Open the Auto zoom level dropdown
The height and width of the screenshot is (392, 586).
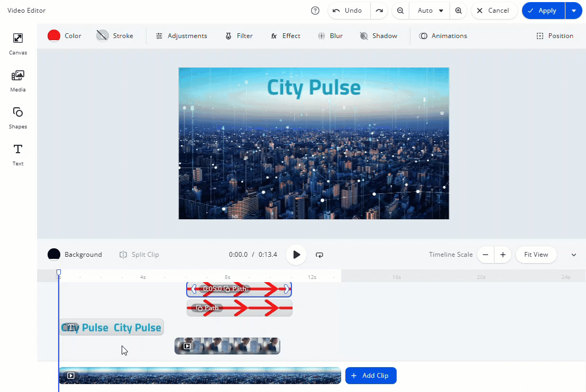[x=430, y=11]
